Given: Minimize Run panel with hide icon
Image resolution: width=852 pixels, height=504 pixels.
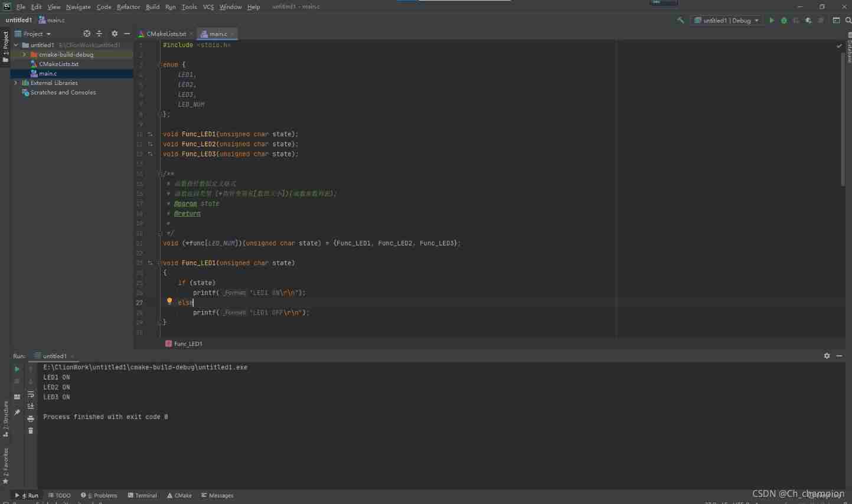Looking at the screenshot, I should click(x=839, y=356).
